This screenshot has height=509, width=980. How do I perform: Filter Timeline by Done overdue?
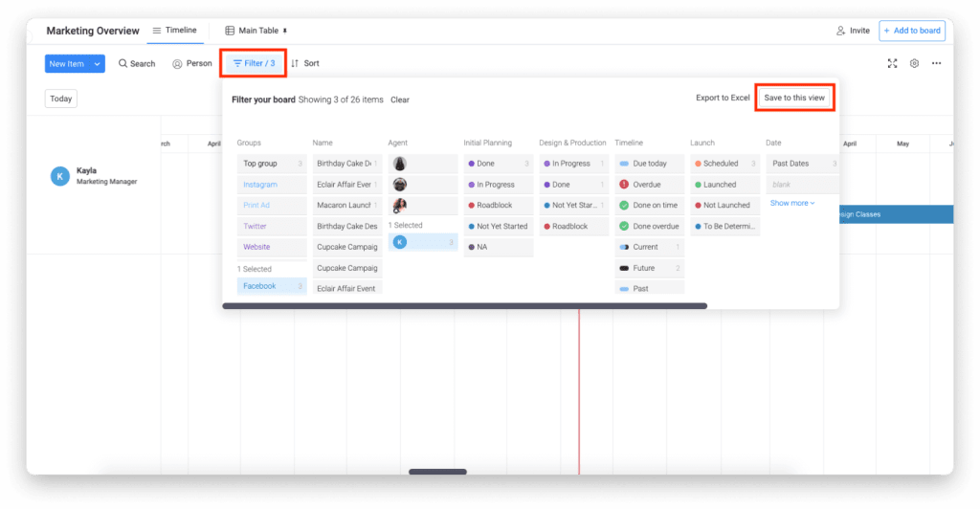click(x=650, y=226)
